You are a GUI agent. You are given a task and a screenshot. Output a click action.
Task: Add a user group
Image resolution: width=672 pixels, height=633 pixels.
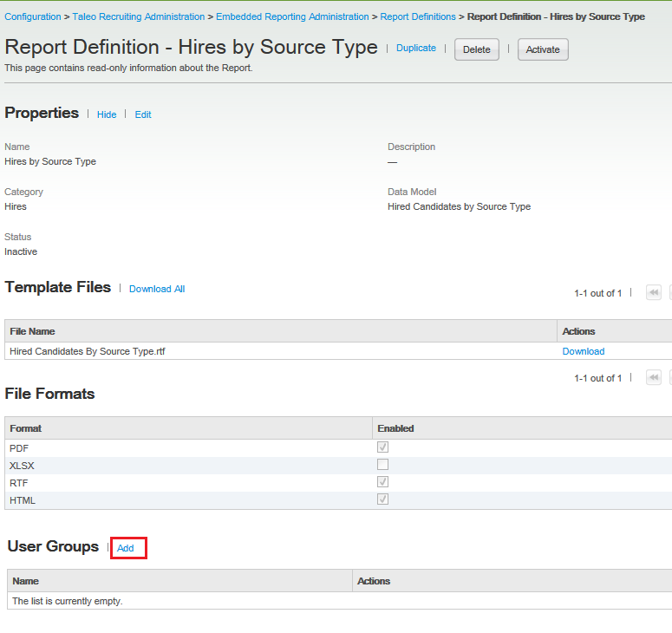coord(126,548)
